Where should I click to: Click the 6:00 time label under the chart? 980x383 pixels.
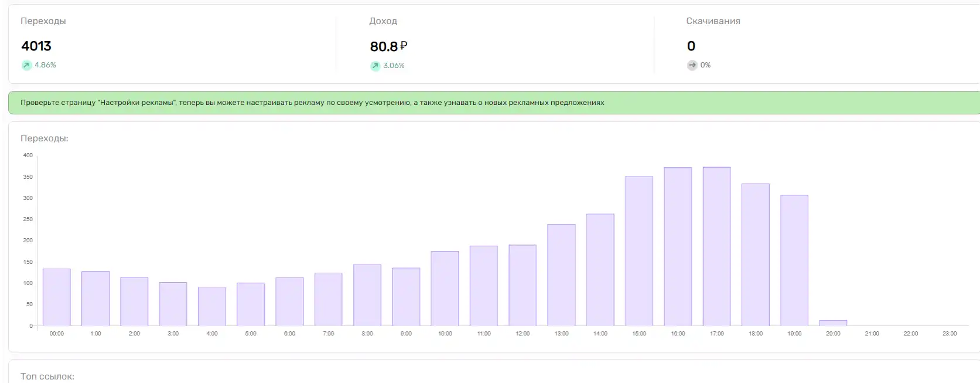coord(289,334)
